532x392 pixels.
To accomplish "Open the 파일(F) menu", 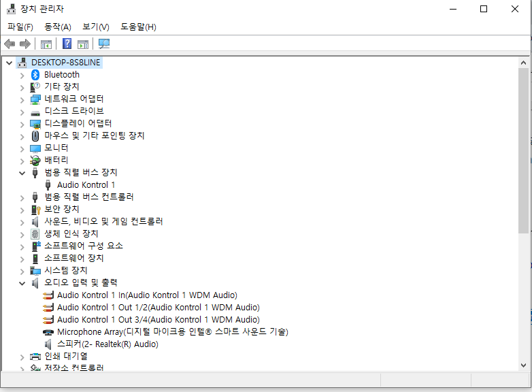I will click(20, 27).
